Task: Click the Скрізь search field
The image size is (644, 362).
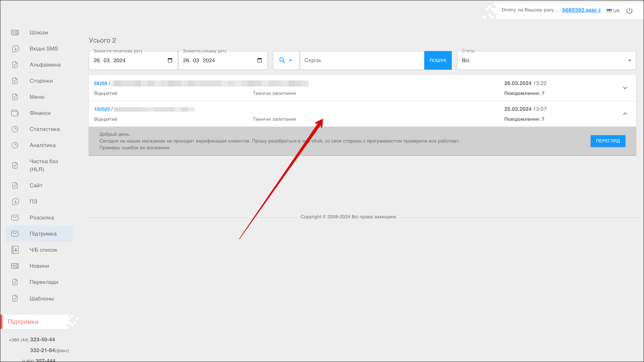Action: pos(362,60)
